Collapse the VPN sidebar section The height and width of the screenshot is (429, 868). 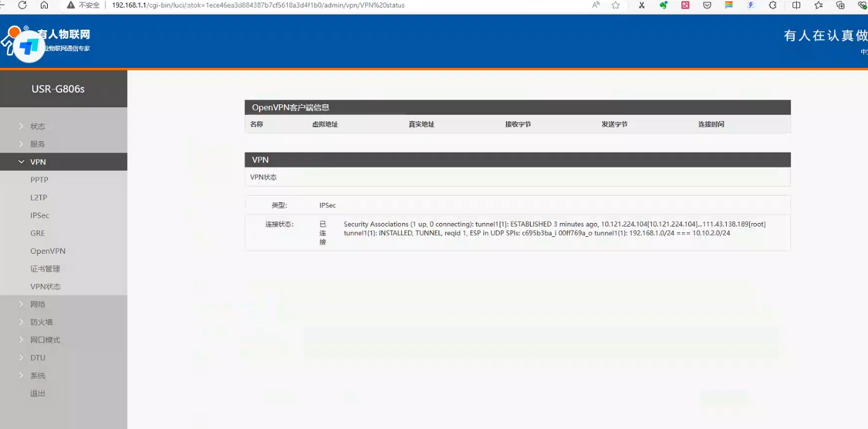pyautogui.click(x=38, y=162)
